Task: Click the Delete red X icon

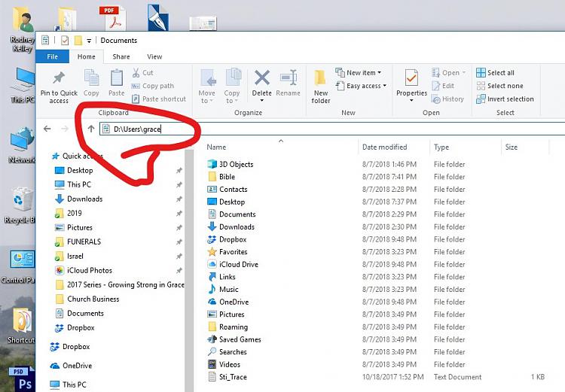Action: pyautogui.click(x=262, y=78)
